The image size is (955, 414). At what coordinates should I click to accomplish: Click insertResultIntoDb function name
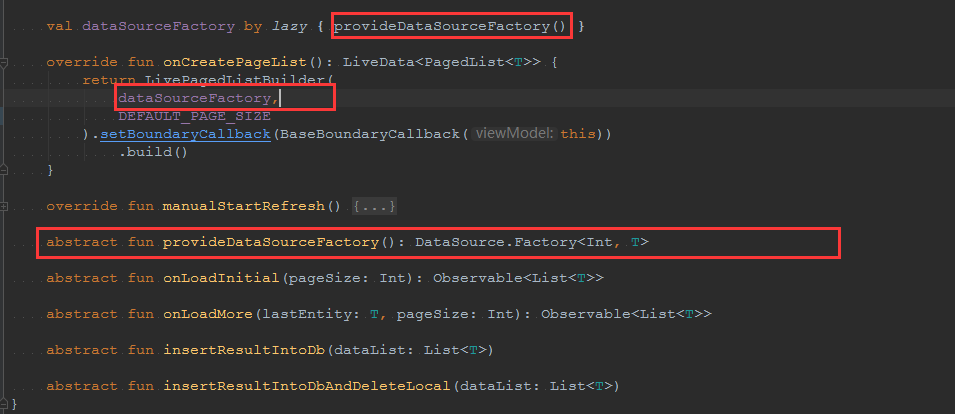click(x=244, y=350)
